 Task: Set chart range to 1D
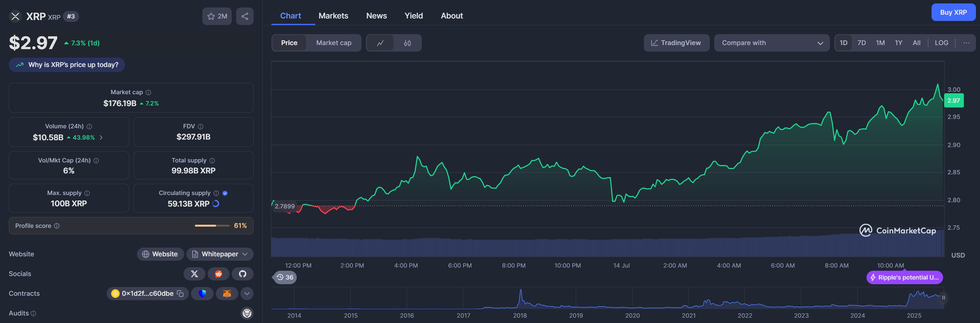pyautogui.click(x=843, y=43)
